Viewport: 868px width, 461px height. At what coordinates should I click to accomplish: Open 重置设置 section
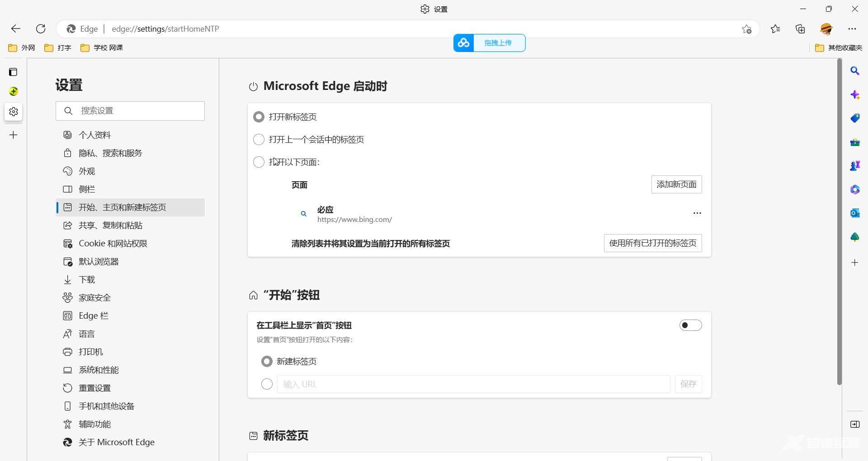[130, 388]
